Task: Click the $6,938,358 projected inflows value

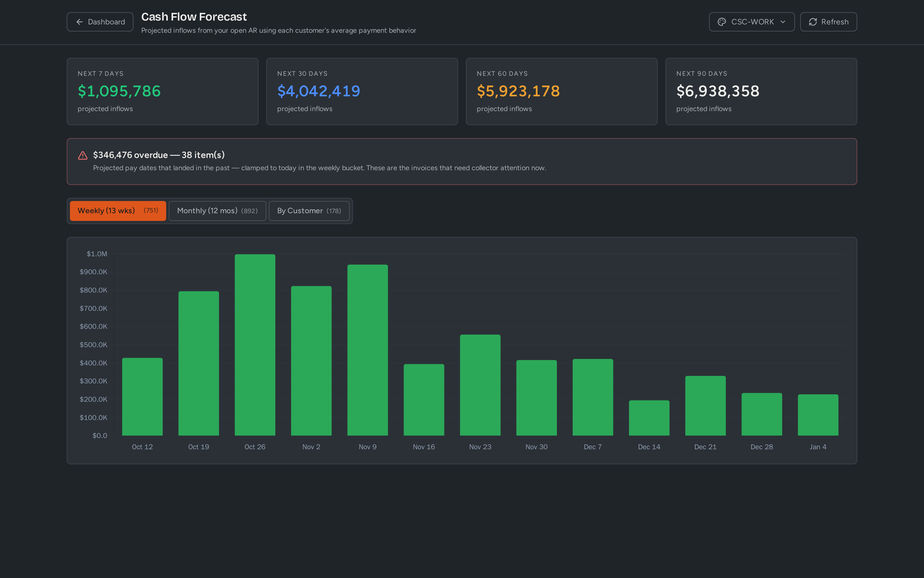Action: (x=718, y=91)
